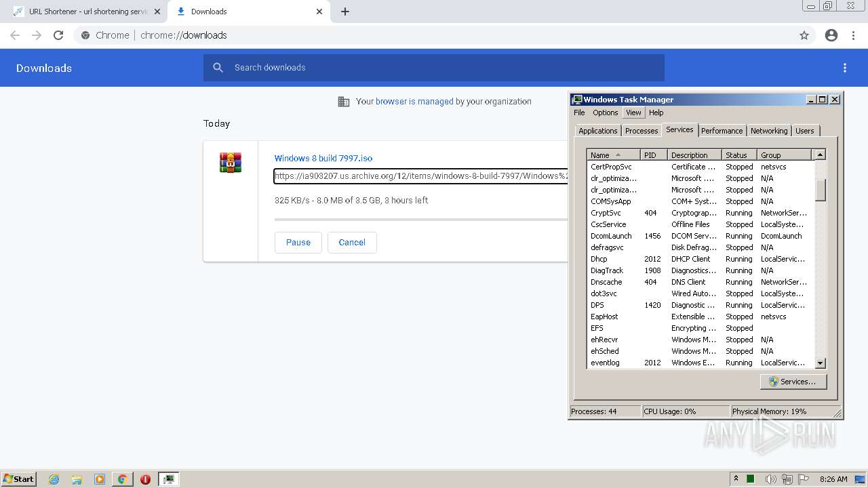
Task: Switch to the Users tab
Action: [x=805, y=131]
